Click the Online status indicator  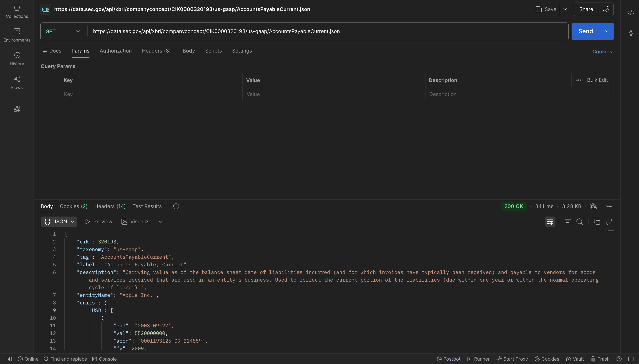28,359
